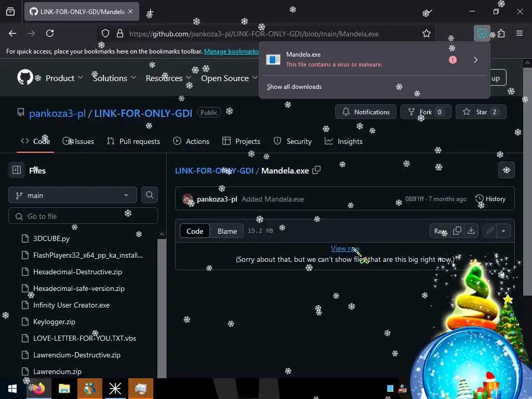
Task: Click the Notifications button
Action: tap(365, 112)
